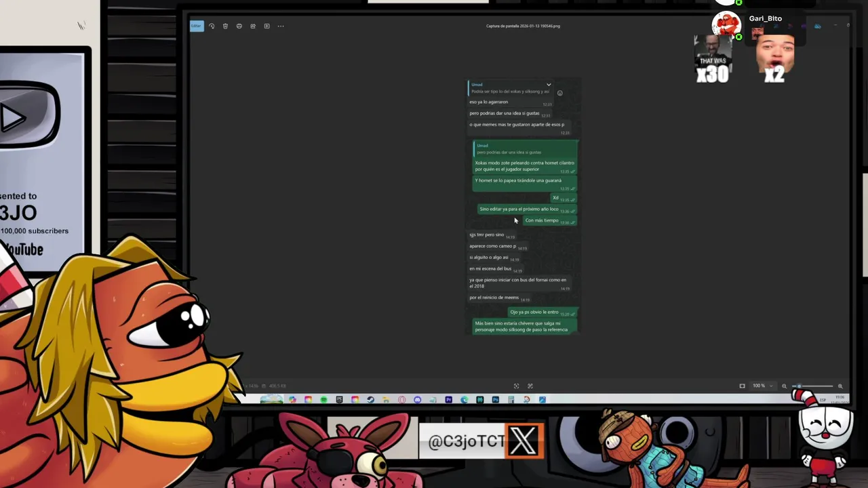Open Steam from the taskbar

coord(370,400)
